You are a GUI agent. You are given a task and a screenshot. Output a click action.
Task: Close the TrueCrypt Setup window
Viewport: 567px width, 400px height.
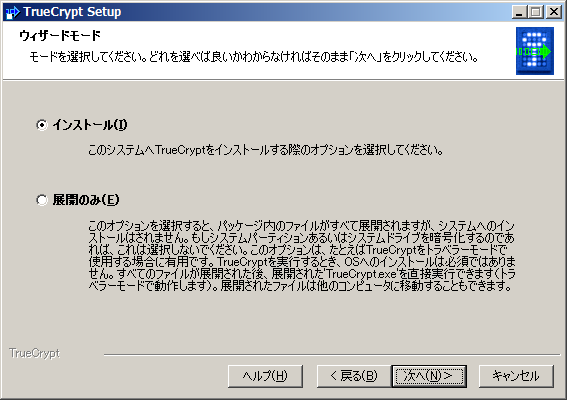[554, 12]
